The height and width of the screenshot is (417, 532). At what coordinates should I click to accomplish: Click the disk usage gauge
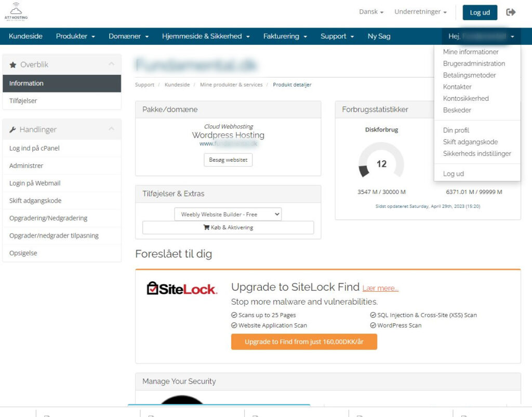(x=381, y=163)
